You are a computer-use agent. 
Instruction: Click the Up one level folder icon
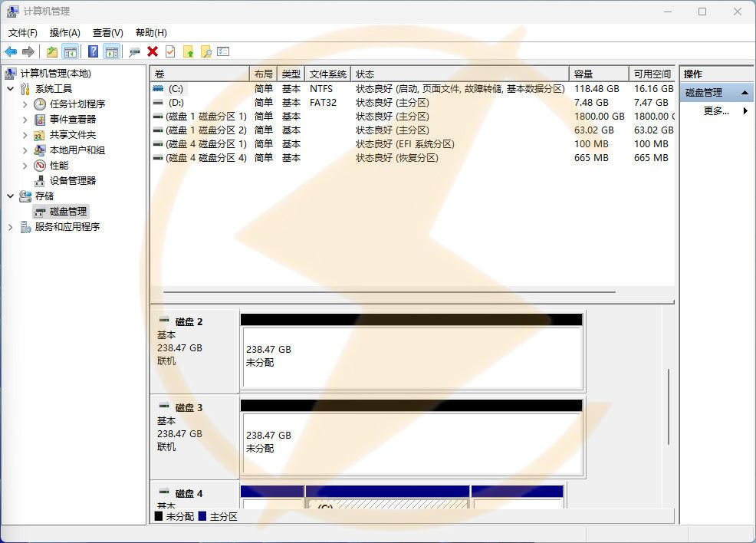pos(51,51)
